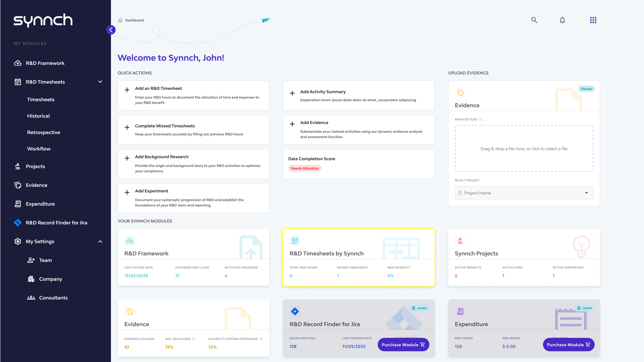Screen dimensions: 644x362
Task: Click cloud icon on R&D Framework module card
Action: pos(130,240)
